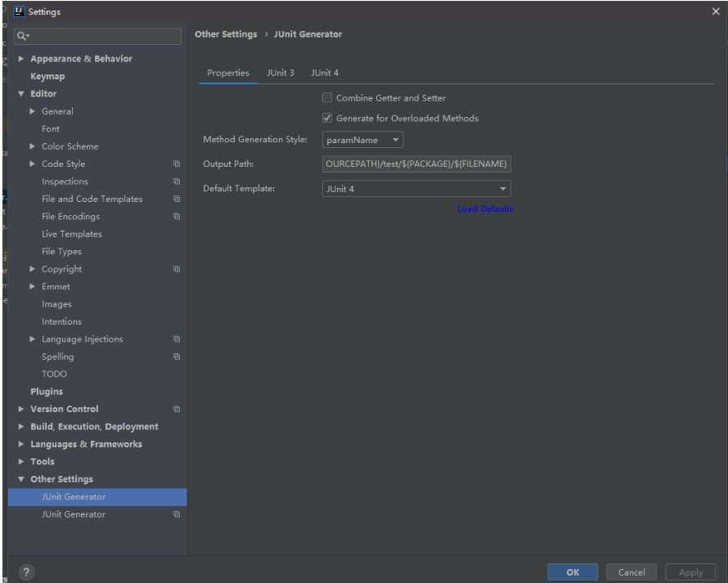
Task: Select the Emmet item in the tree
Action: pyautogui.click(x=56, y=286)
